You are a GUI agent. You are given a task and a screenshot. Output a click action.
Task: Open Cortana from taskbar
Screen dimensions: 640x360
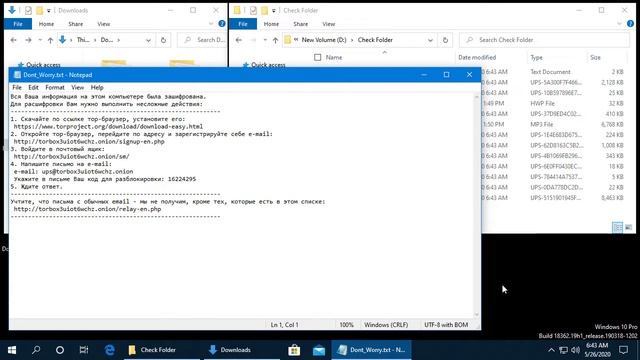click(x=60, y=350)
